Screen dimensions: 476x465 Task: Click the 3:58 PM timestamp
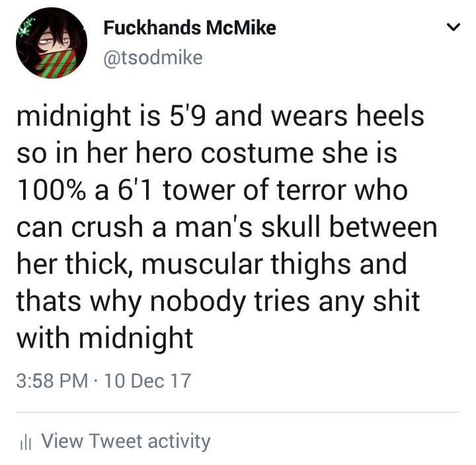52,380
